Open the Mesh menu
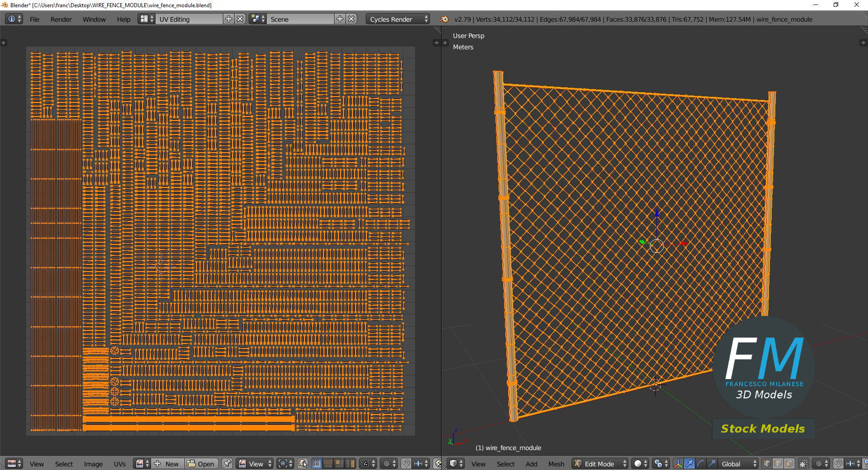This screenshot has width=868, height=470. point(556,464)
